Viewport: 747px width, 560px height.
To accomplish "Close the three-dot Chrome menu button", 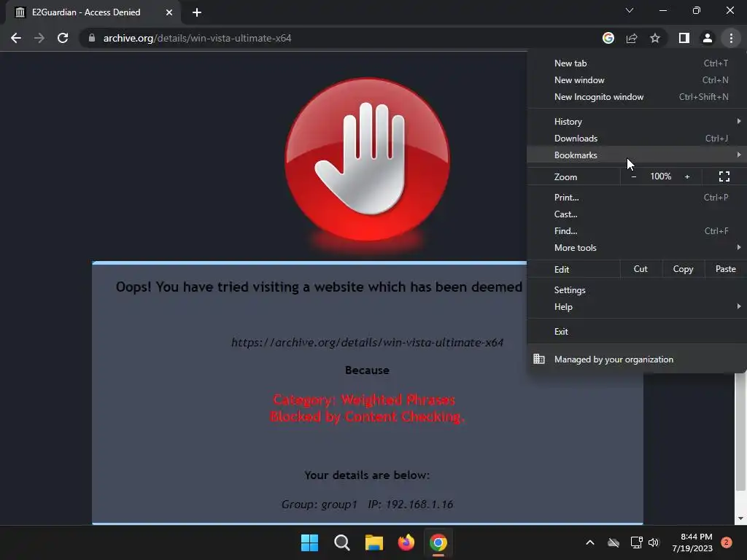I will coord(731,38).
